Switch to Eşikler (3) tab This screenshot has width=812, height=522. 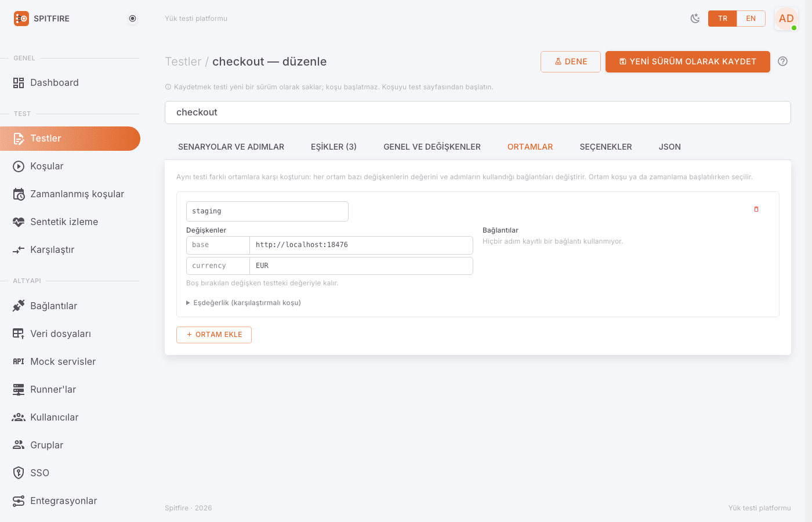click(x=333, y=147)
